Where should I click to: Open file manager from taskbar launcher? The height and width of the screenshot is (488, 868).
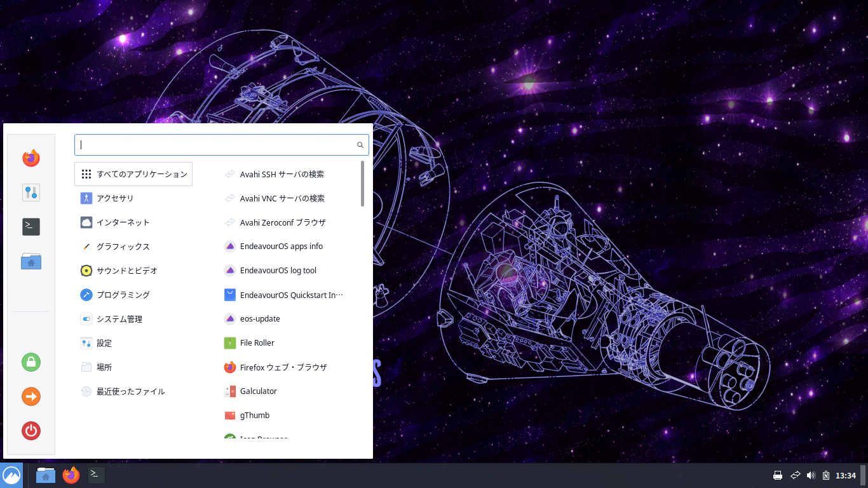point(46,475)
